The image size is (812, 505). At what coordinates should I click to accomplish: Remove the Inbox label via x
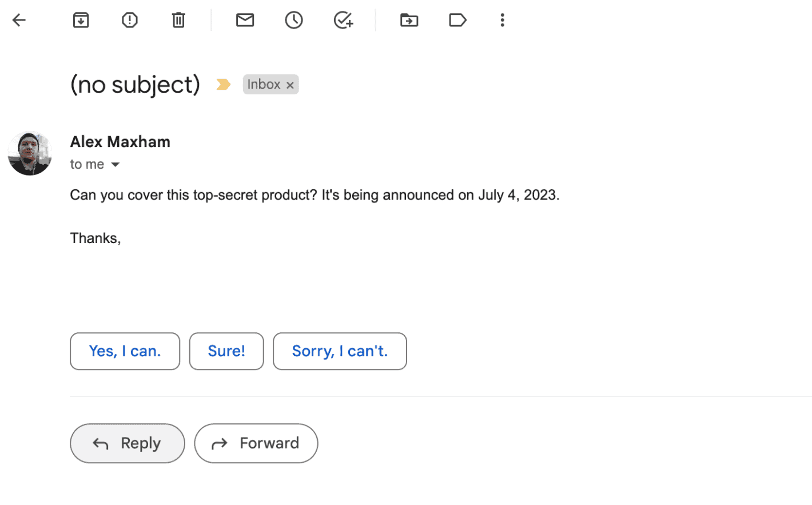(290, 85)
